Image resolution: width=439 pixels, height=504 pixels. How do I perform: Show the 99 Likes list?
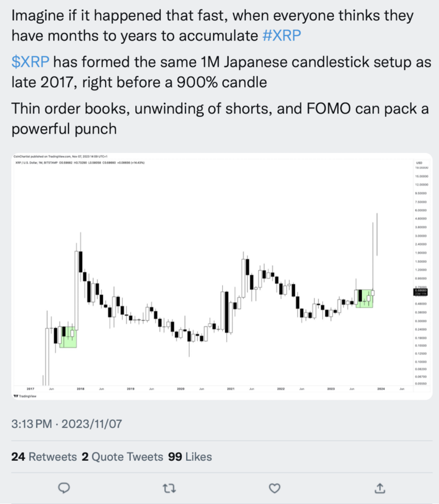point(191,457)
